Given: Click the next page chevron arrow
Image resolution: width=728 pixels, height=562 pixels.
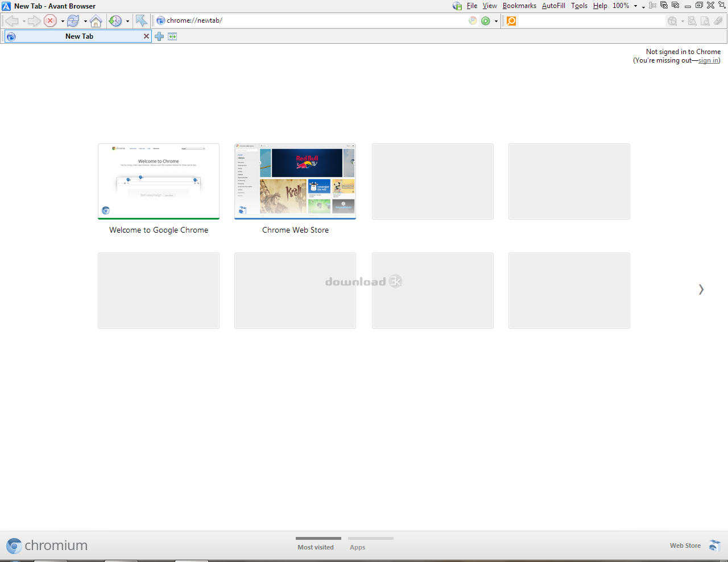Looking at the screenshot, I should tap(701, 290).
